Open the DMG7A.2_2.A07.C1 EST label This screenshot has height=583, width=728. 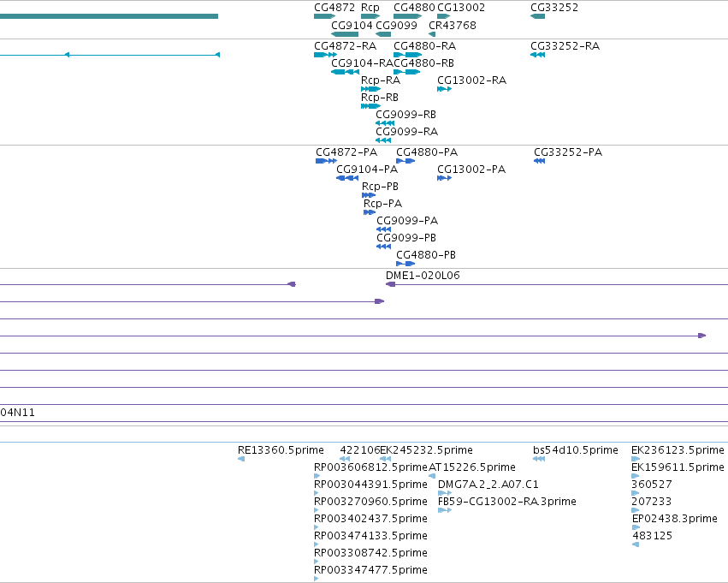click(488, 485)
